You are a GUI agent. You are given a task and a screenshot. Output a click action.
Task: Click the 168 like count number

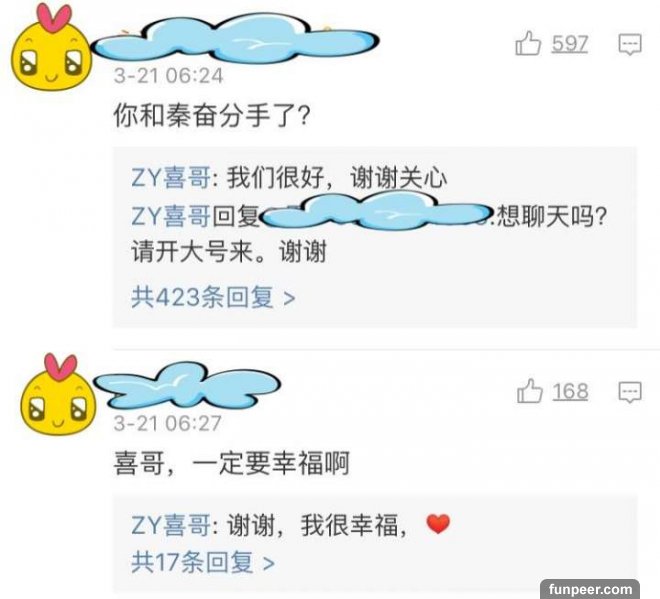point(570,391)
